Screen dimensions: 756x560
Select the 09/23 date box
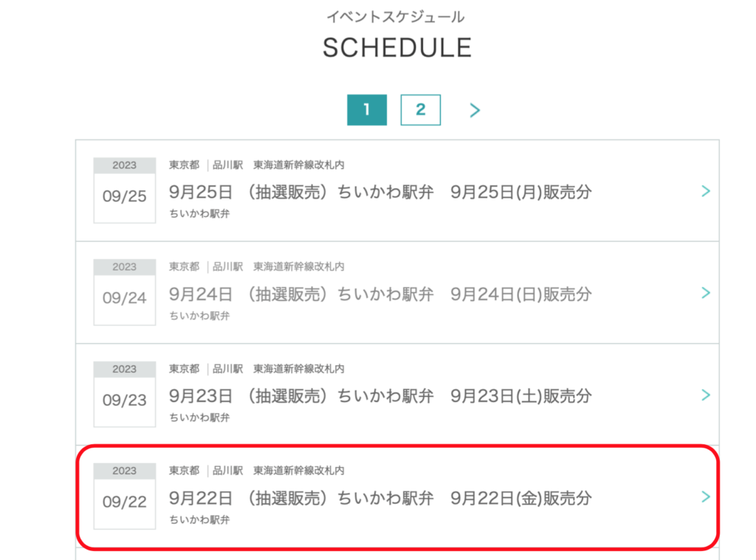click(124, 394)
